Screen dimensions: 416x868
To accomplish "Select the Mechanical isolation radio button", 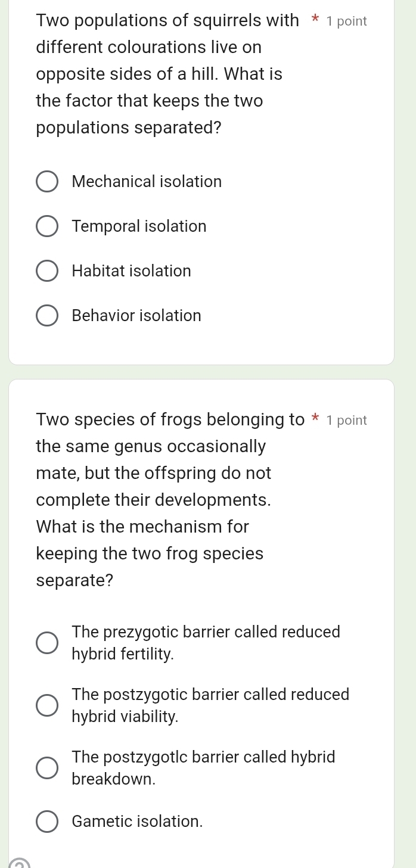I will [48, 182].
